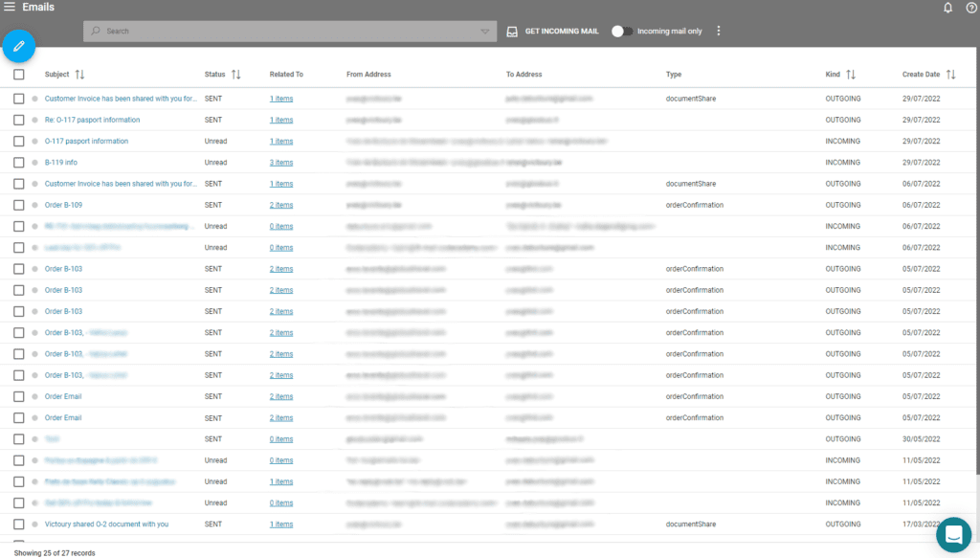Image resolution: width=980 pixels, height=558 pixels.
Task: Check the Victoury shared O-2 document row
Action: click(19, 525)
